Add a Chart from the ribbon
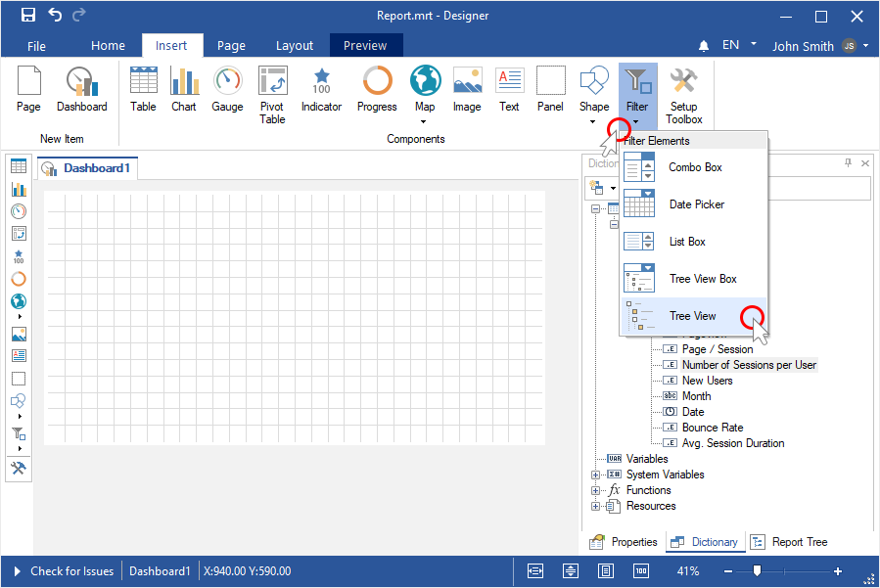The width and height of the screenshot is (880, 588). pyautogui.click(x=184, y=89)
